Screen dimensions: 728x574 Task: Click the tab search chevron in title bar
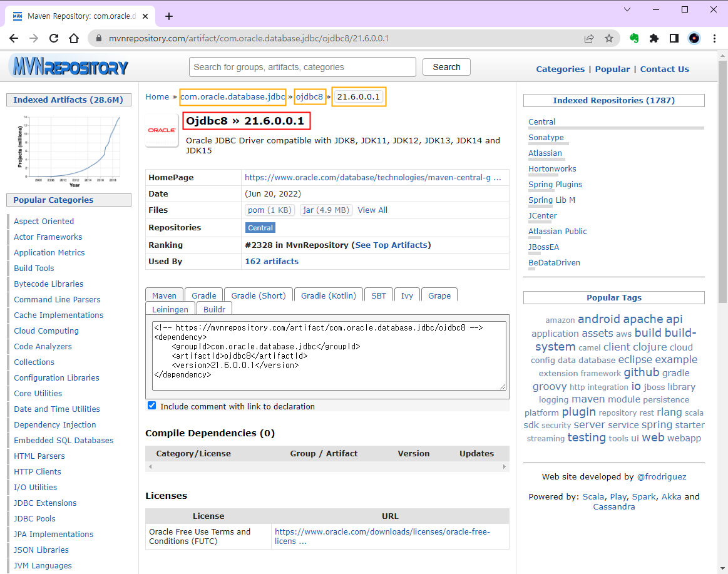click(627, 9)
